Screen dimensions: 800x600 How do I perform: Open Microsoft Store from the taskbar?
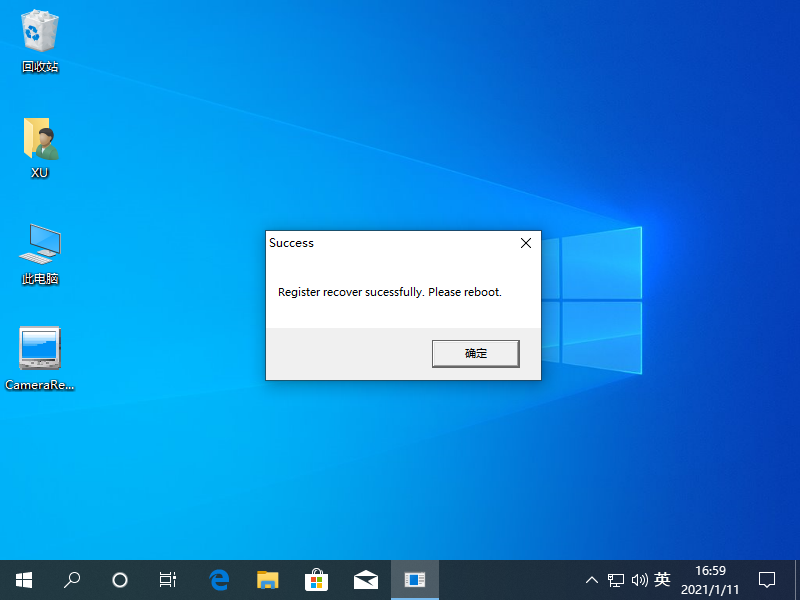[316, 579]
